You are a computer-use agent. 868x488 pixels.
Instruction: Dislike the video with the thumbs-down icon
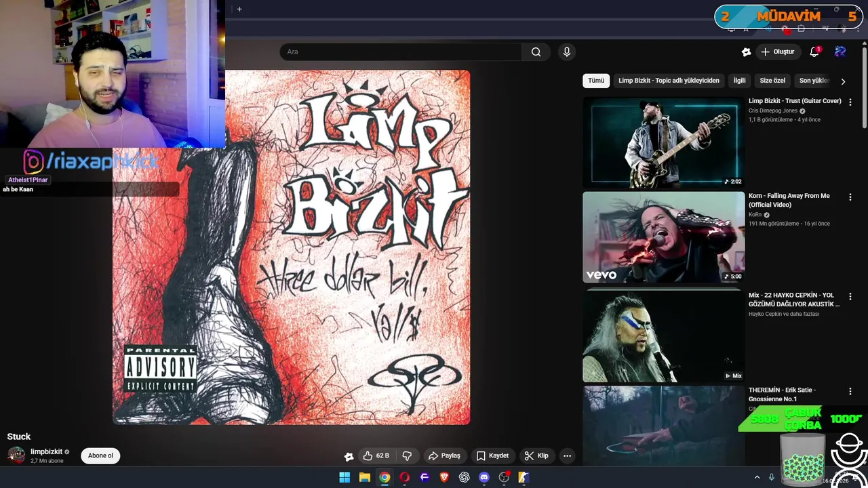[408, 456]
